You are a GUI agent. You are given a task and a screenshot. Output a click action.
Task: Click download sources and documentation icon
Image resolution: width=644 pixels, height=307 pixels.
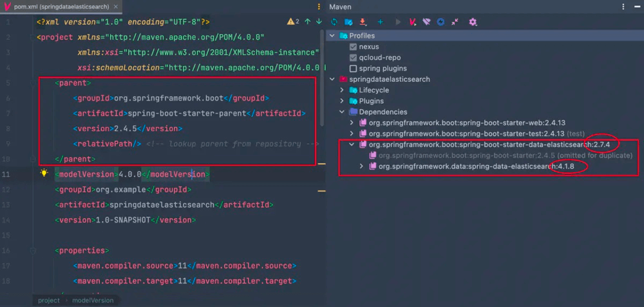[x=363, y=22]
